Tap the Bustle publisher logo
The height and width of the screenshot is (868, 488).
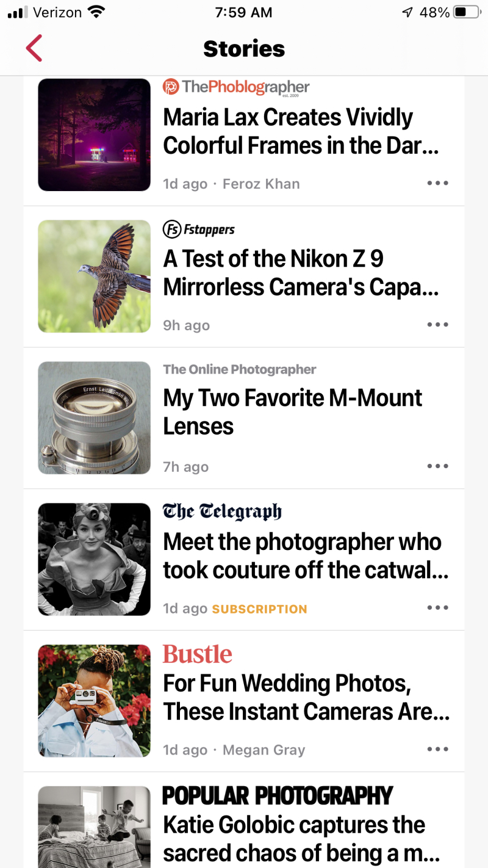point(197,654)
